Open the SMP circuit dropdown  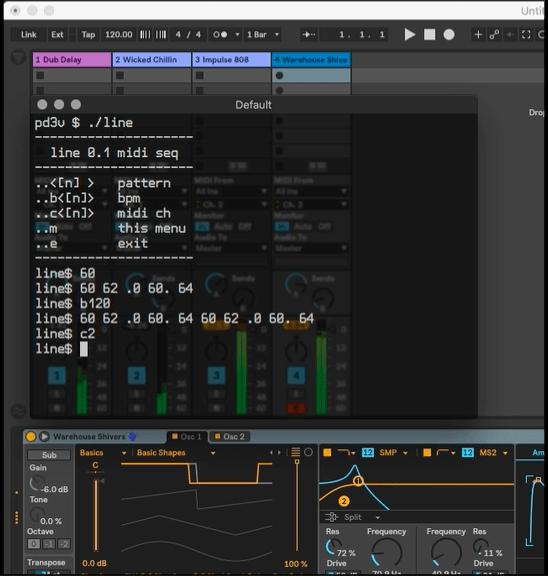point(393,453)
